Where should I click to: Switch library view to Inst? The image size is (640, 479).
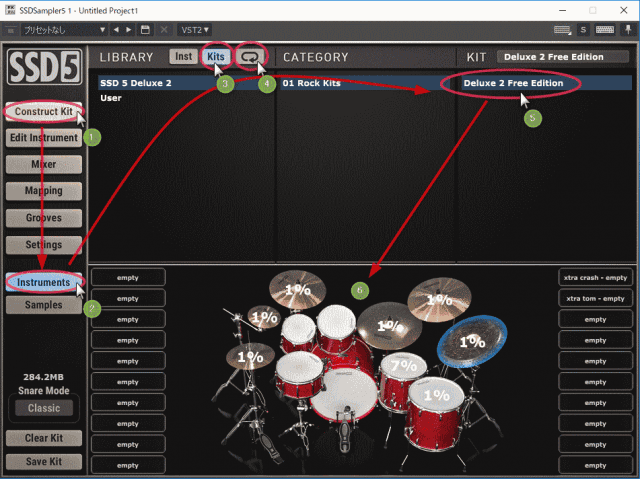183,56
